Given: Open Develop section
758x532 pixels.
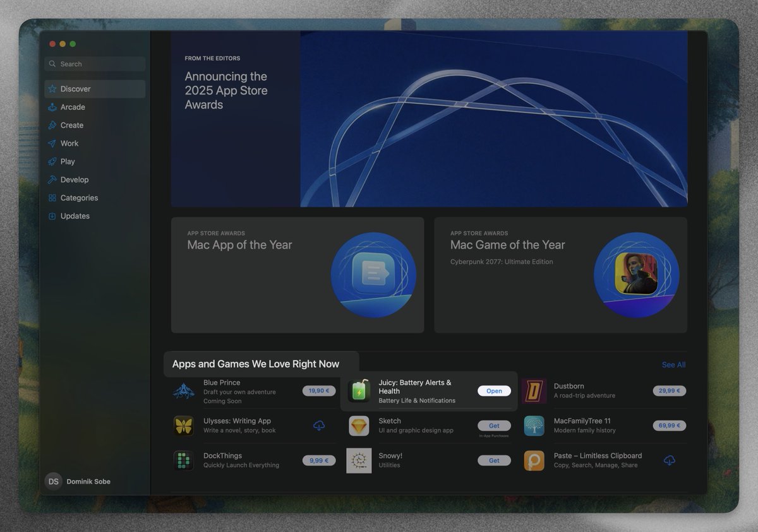Looking at the screenshot, I should (95, 180).
